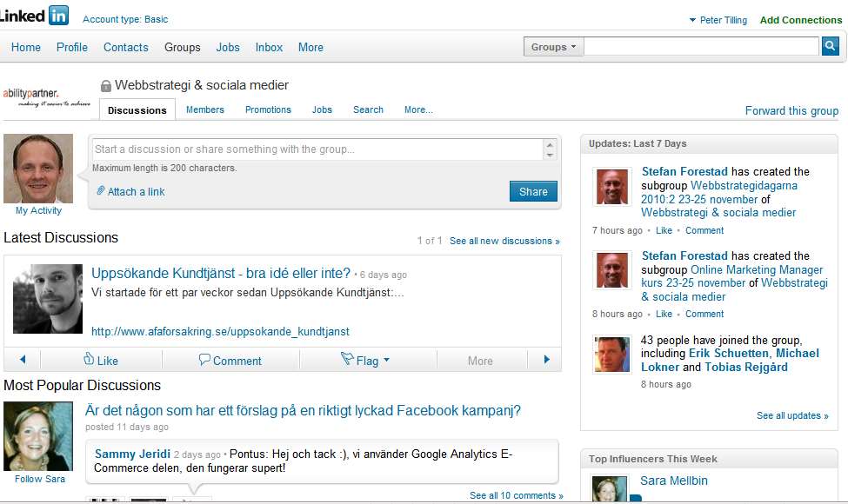This screenshot has height=504, width=848.
Task: Open Online Marketing Manager kurs subgroup link
Action: click(x=731, y=276)
